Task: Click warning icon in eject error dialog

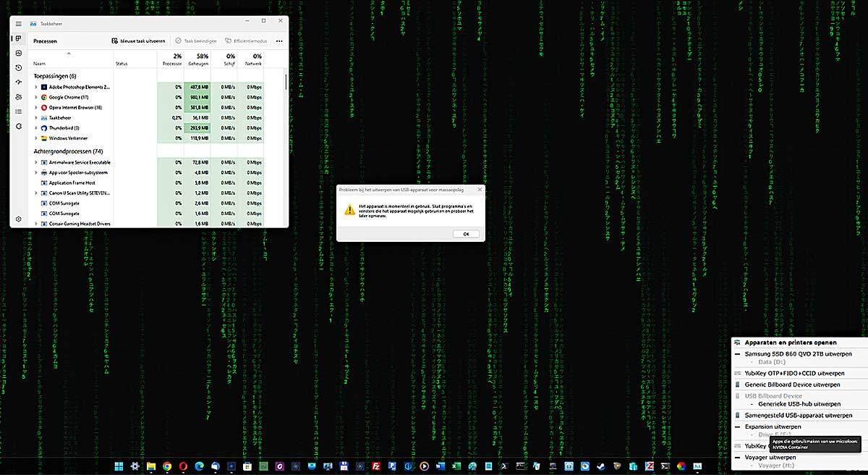Action: (x=350, y=209)
